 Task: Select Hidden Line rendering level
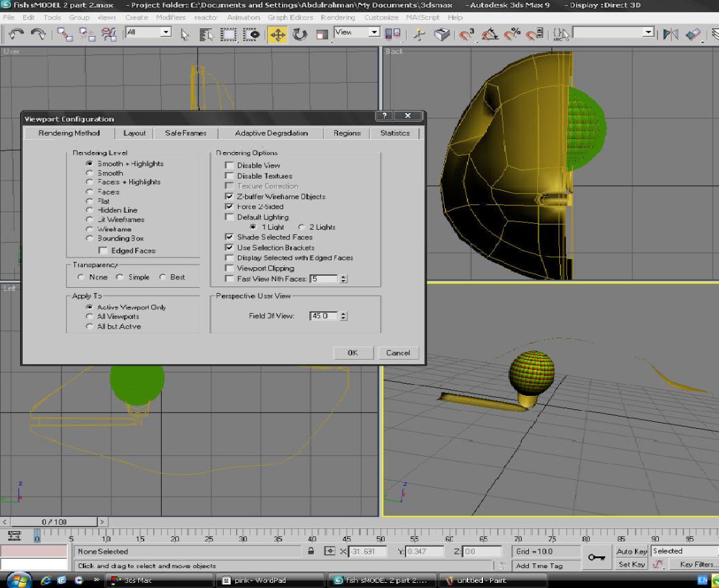(x=89, y=210)
